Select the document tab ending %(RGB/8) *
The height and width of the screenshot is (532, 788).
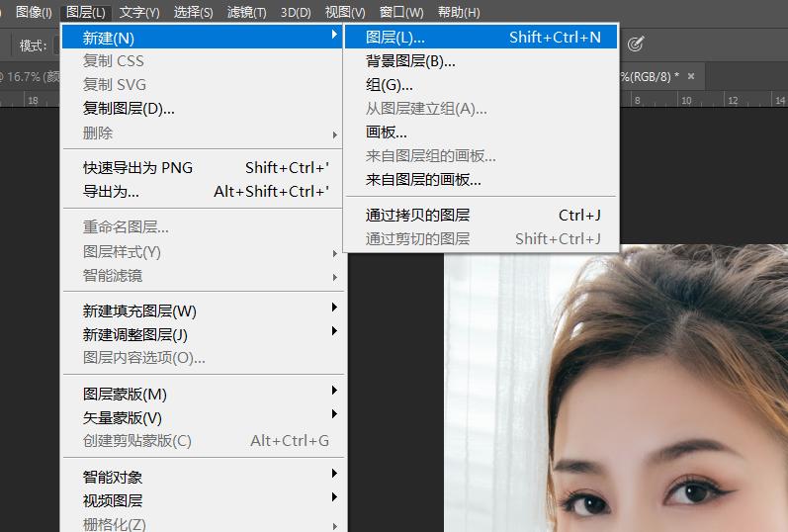click(x=660, y=76)
